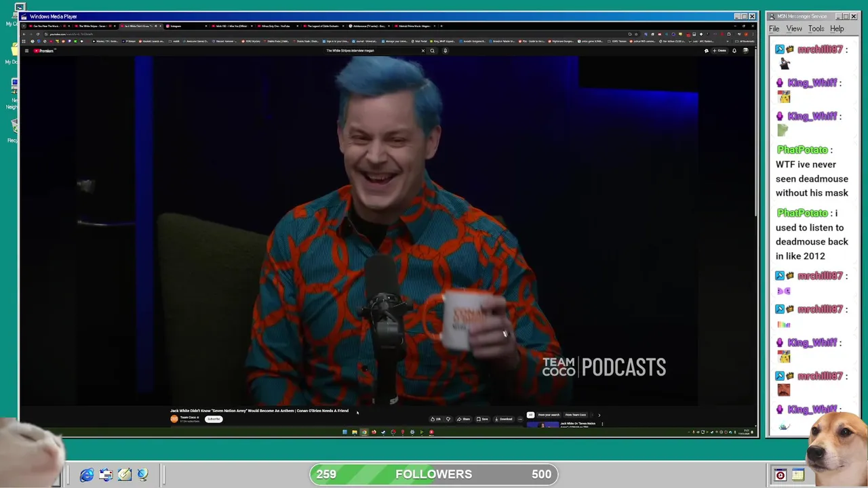The width and height of the screenshot is (868, 488).
Task: Select 'All' filter chip
Action: (x=530, y=415)
